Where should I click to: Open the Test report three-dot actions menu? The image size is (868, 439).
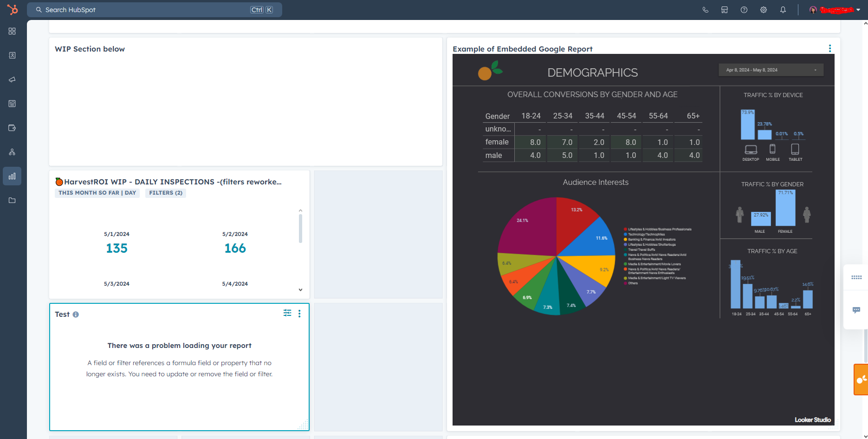tap(299, 314)
